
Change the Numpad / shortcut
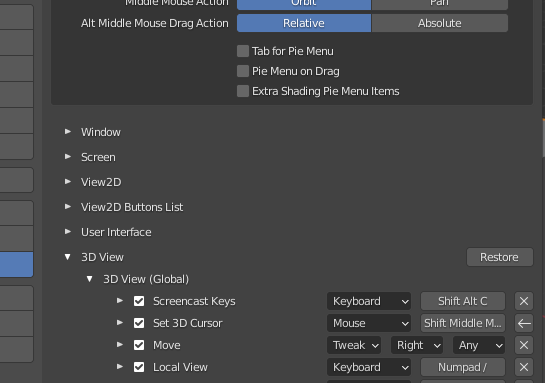click(x=463, y=367)
